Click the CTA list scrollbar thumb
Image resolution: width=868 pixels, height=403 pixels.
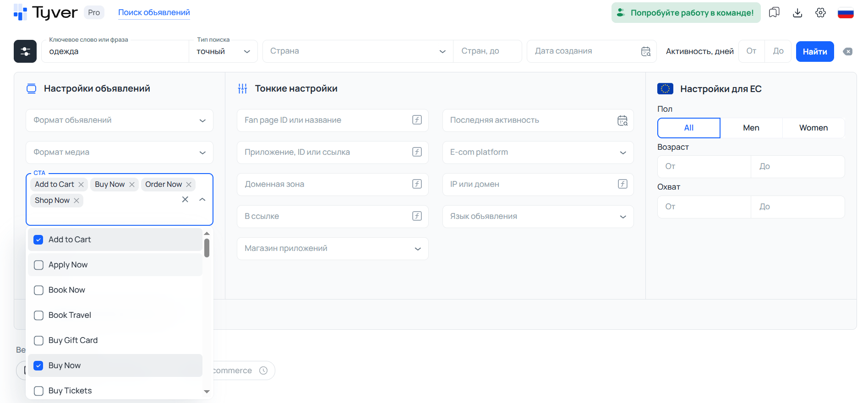[x=207, y=248]
